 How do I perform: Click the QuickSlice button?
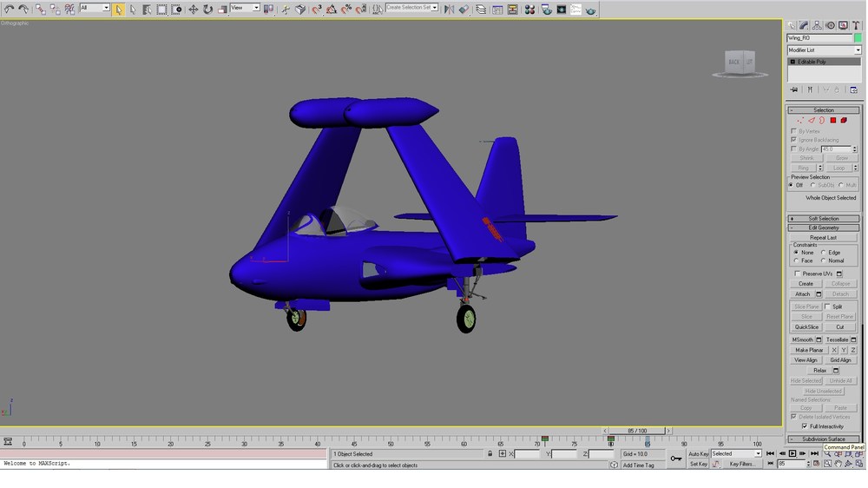click(x=806, y=327)
